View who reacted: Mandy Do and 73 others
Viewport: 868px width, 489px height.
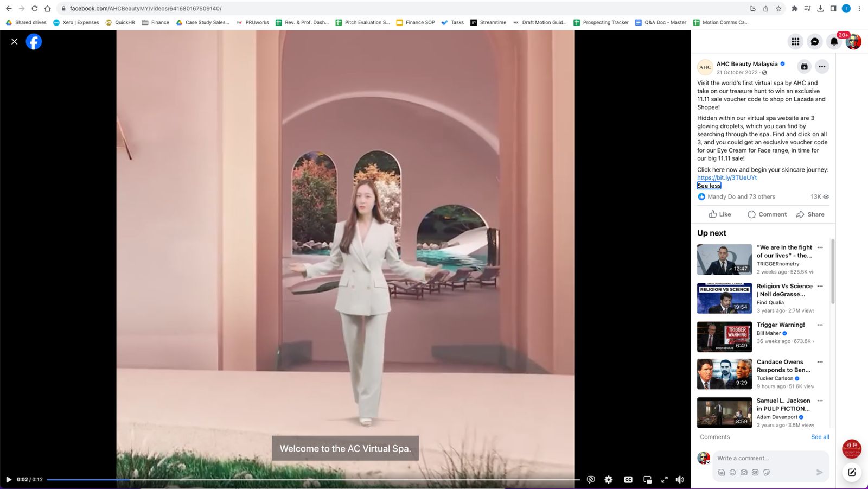coord(741,196)
